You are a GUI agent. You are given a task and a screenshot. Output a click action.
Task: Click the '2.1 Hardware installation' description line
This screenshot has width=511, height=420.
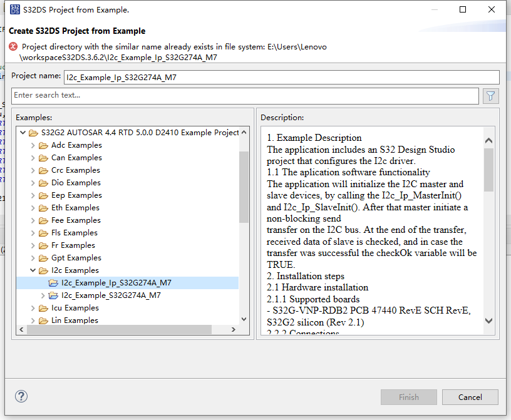(317, 287)
